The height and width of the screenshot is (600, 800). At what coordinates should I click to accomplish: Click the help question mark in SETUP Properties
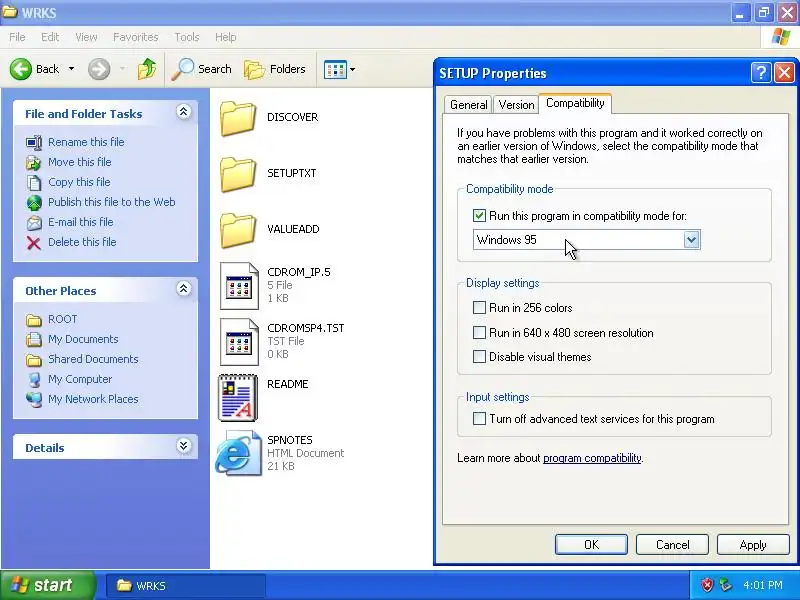pos(760,73)
